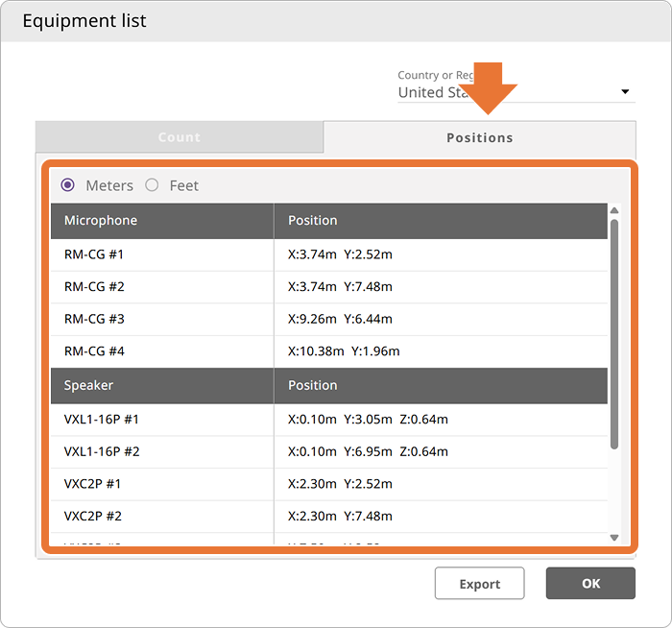This screenshot has height=628, width=672.
Task: Click position X:3.74m Y:7.48m
Action: click(340, 287)
